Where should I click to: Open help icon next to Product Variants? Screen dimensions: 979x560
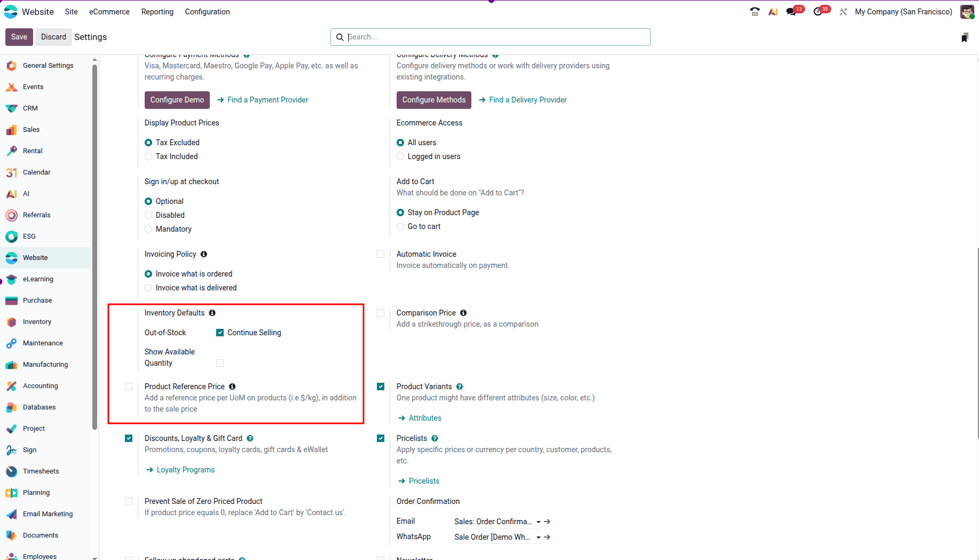click(x=460, y=387)
